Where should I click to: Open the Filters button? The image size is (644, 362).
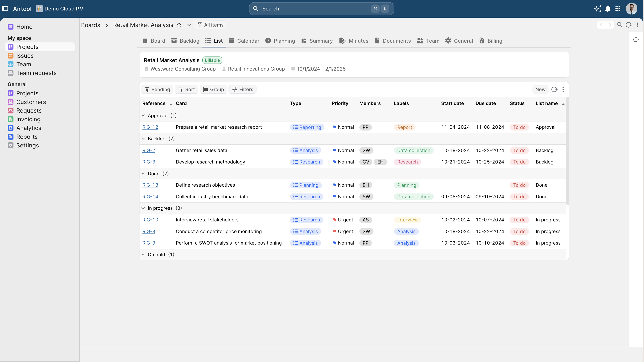242,89
